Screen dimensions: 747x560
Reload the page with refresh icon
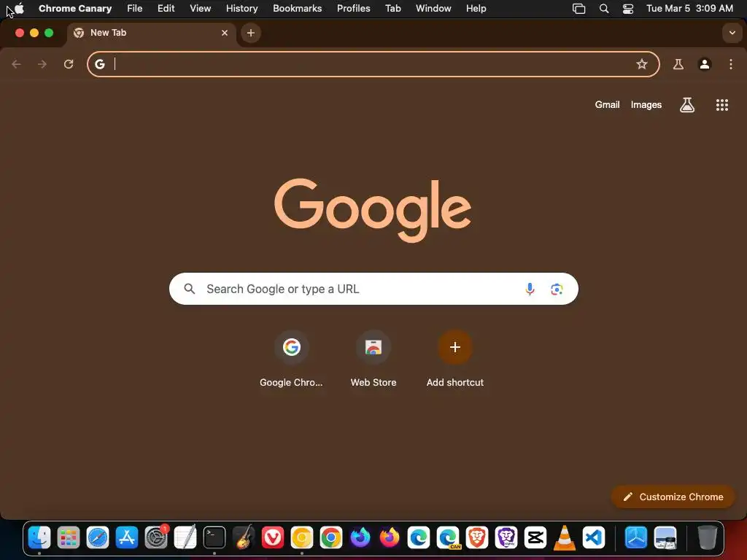pos(69,64)
